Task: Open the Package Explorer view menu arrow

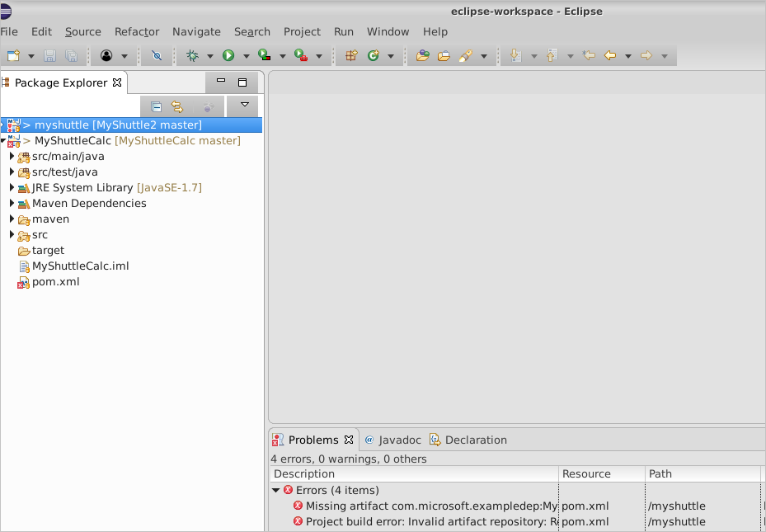Action: coord(244,105)
